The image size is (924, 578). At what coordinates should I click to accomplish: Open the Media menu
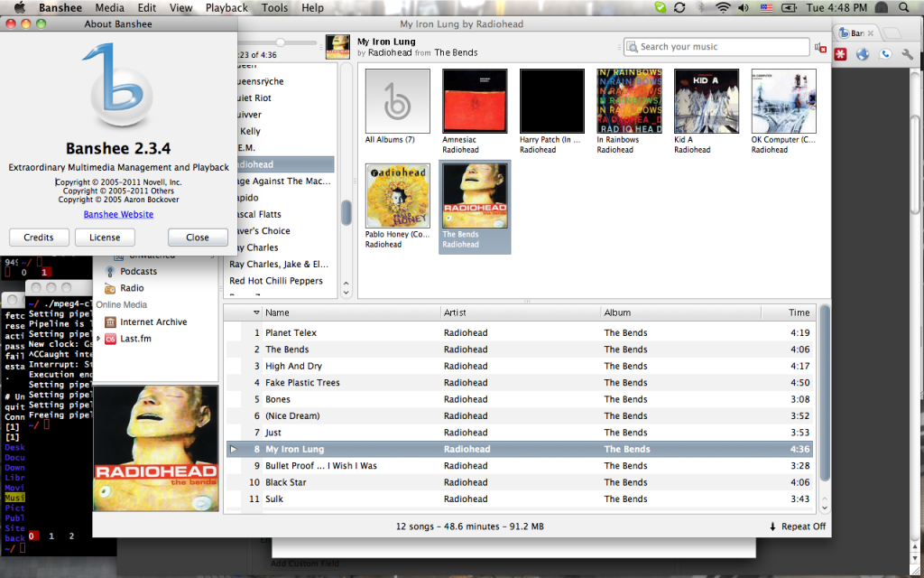(109, 7)
